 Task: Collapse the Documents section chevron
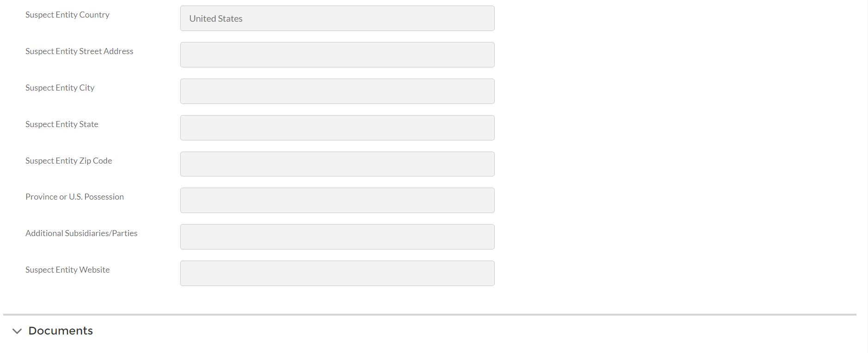click(x=17, y=331)
